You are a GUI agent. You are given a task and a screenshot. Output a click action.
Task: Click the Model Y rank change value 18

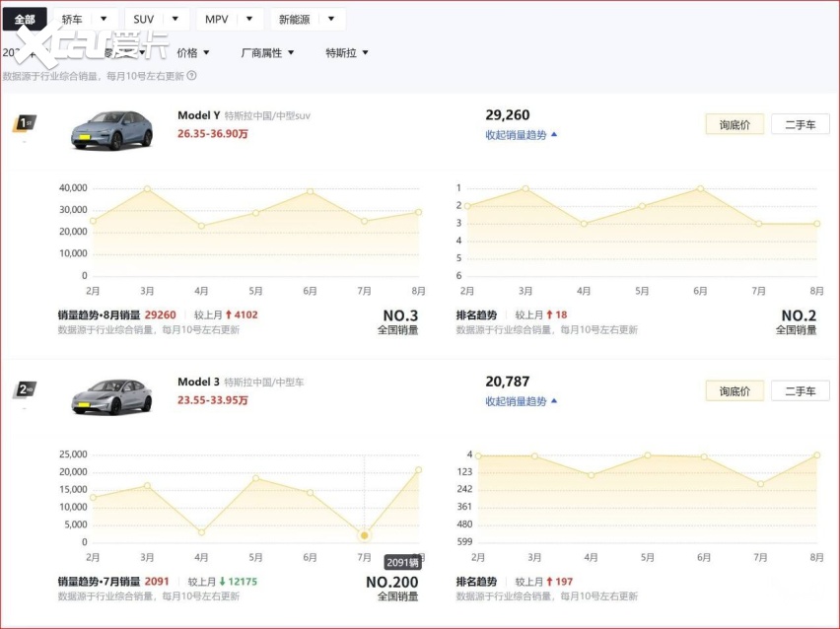(561, 315)
